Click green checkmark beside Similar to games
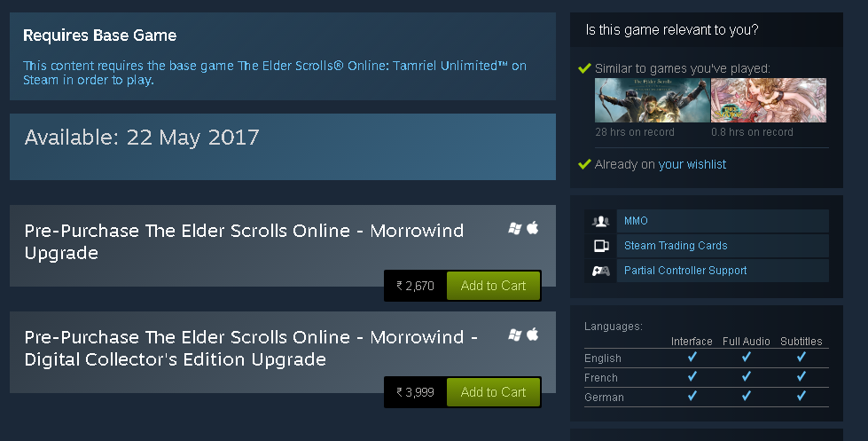Viewport: 868px width, 441px height. pos(584,68)
